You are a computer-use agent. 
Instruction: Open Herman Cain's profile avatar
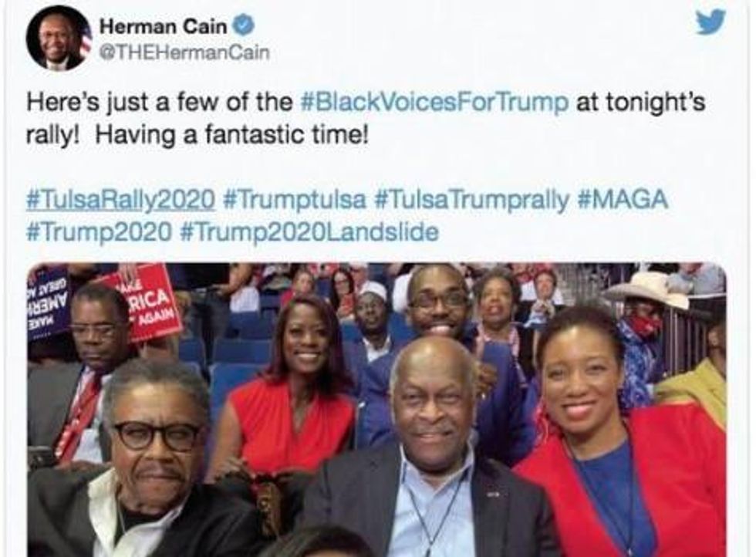59,38
